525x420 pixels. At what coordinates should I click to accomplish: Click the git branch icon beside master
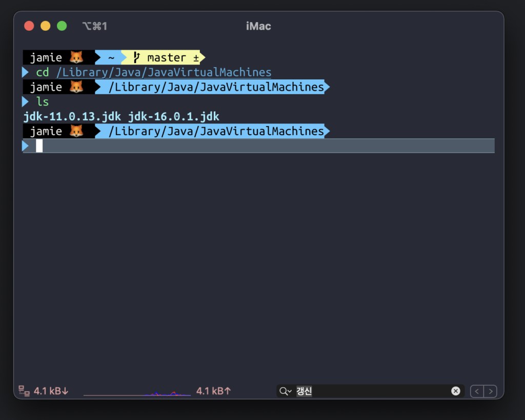point(136,57)
